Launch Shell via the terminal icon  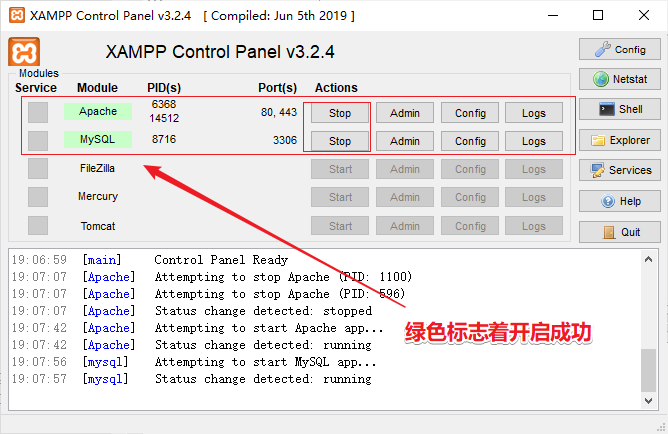tap(619, 109)
